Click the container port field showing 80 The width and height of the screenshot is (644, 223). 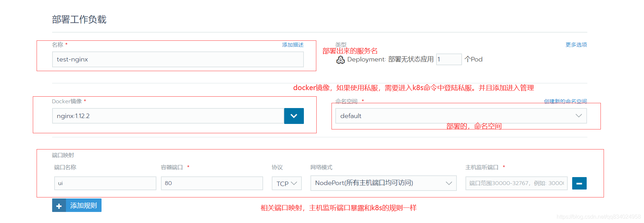(212, 183)
